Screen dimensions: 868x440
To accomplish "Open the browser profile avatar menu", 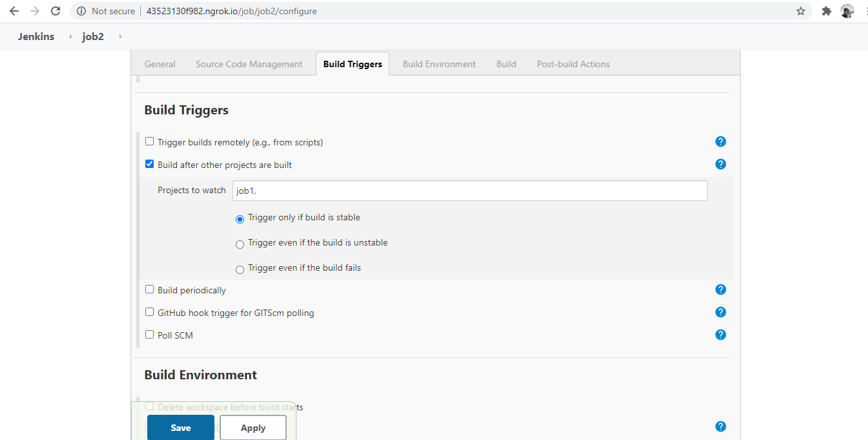I will [847, 10].
